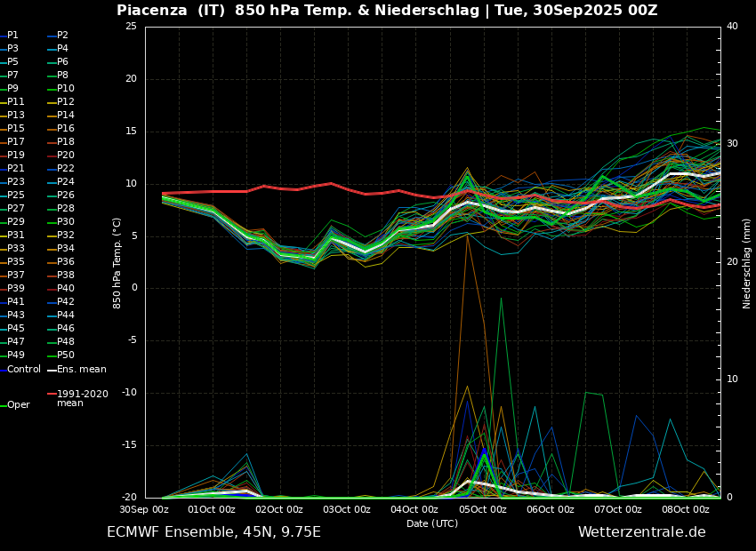Select the P12 legend entry
756x551 pixels.
[x=65, y=102]
